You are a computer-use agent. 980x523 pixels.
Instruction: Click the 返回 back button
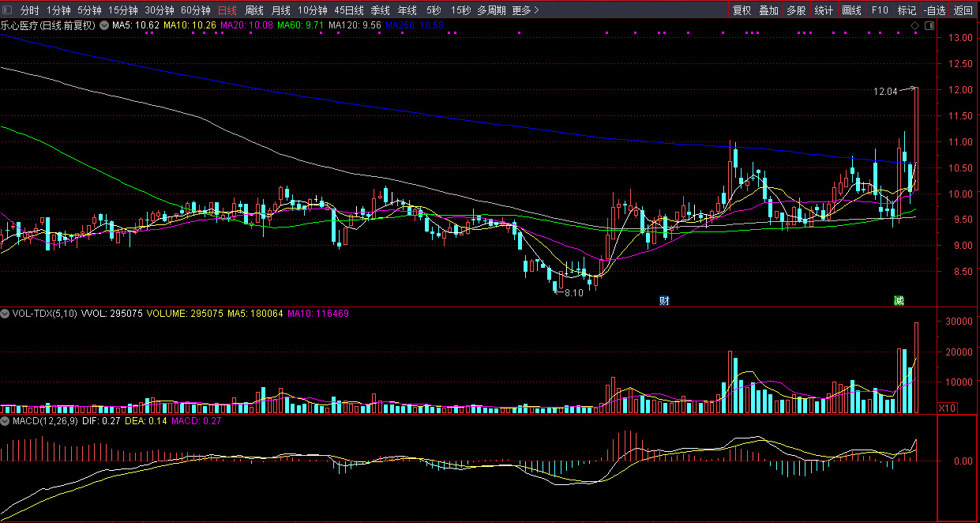(x=963, y=10)
